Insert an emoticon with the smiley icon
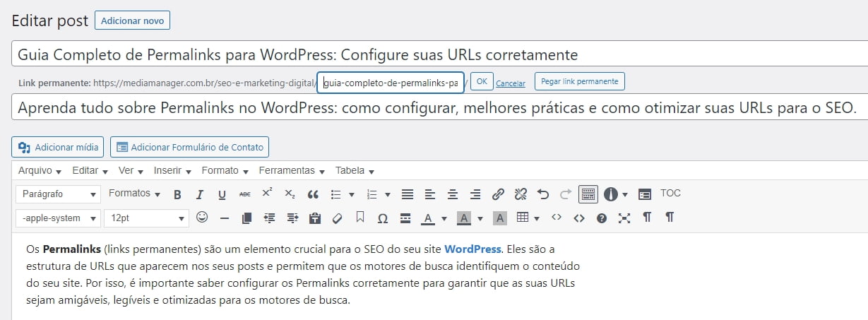The width and height of the screenshot is (868, 320). [x=202, y=218]
